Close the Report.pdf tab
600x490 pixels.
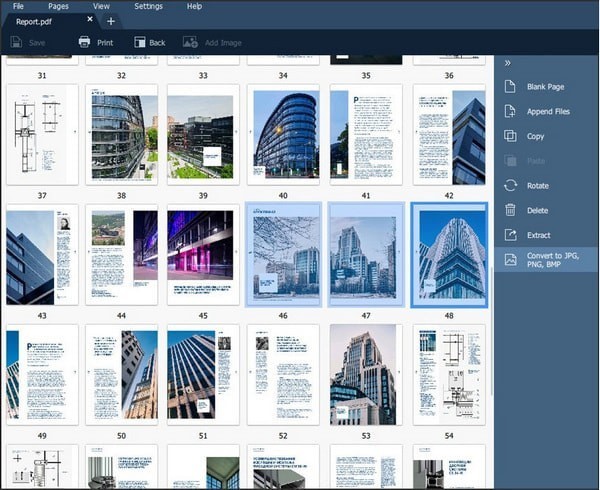tap(90, 20)
